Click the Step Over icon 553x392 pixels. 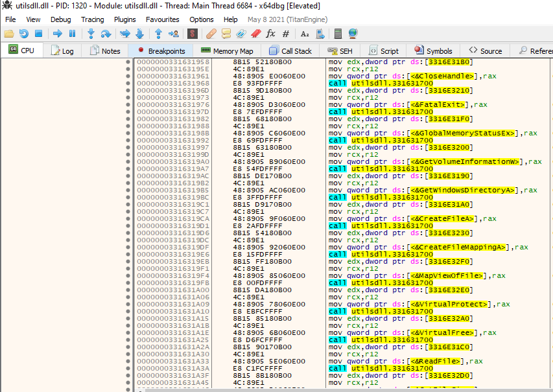106,34
